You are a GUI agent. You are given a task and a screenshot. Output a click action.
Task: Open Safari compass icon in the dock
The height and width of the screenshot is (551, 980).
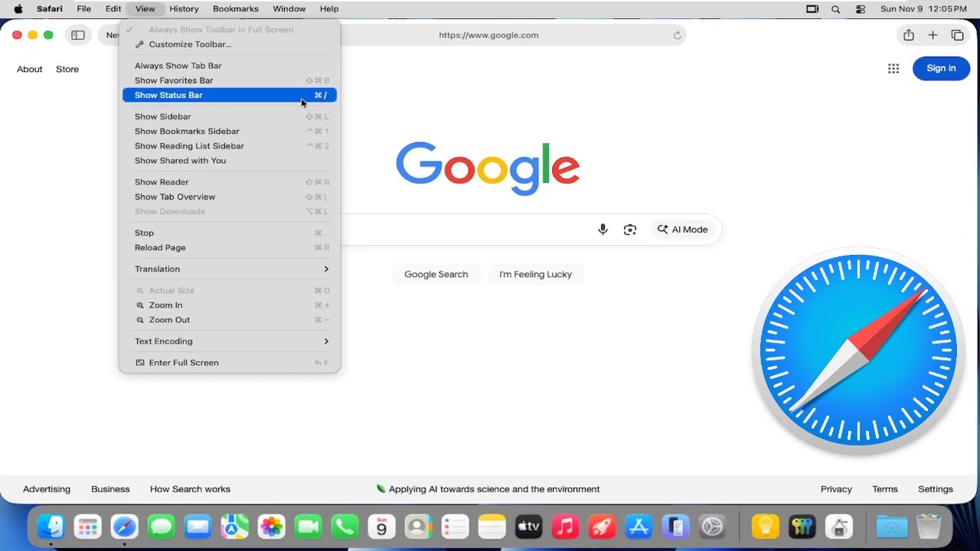[125, 527]
